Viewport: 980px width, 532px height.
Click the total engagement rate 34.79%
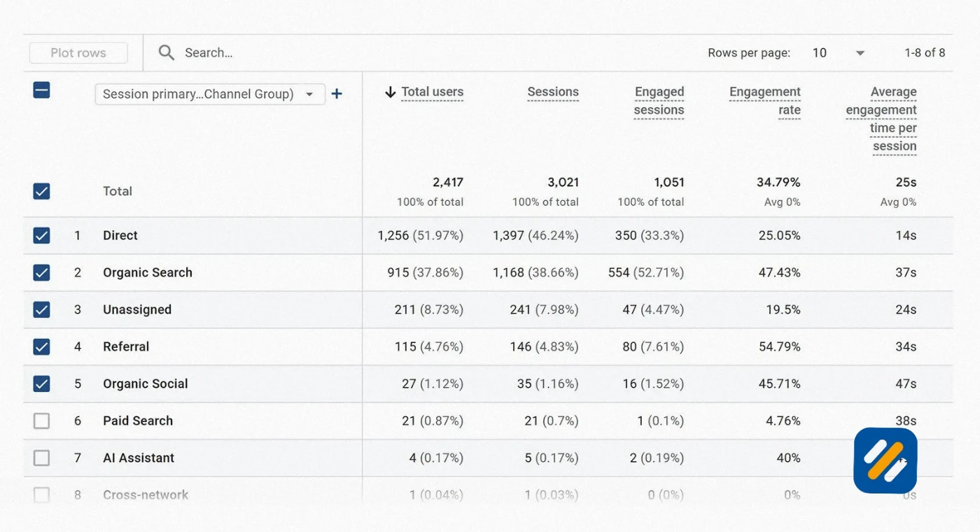(x=778, y=182)
